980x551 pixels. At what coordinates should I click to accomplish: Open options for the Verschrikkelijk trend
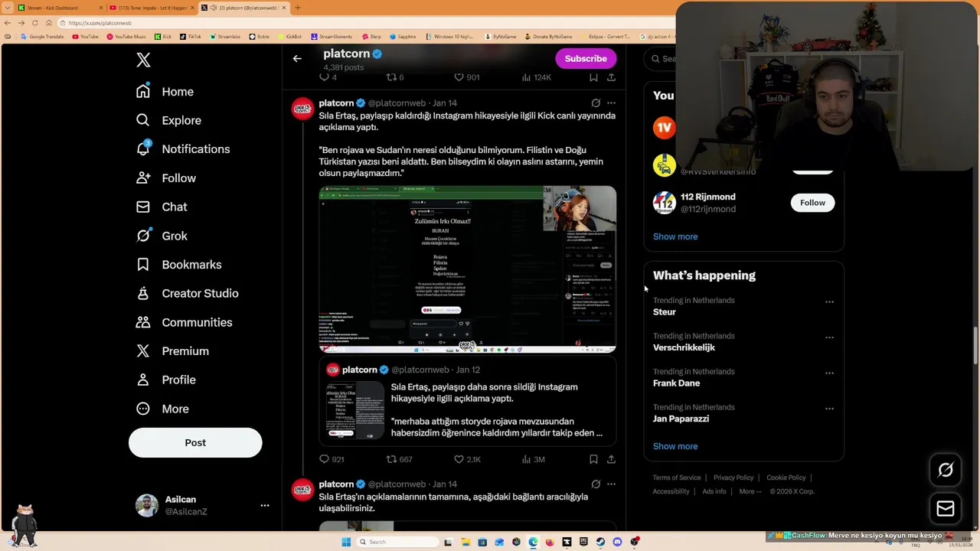(829, 337)
